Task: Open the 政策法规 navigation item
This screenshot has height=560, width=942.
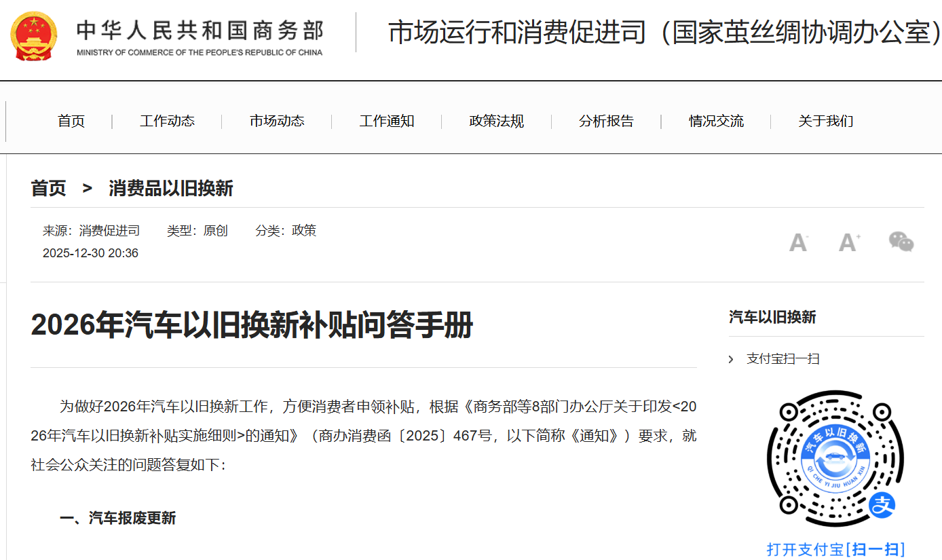Action: pyautogui.click(x=495, y=121)
